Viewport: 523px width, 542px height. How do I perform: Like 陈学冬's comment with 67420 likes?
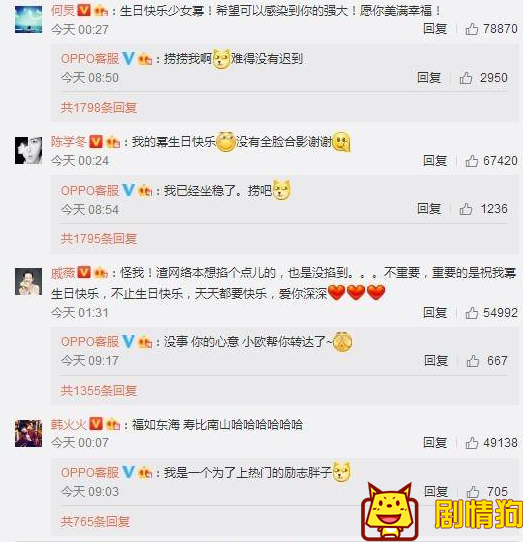point(472,161)
